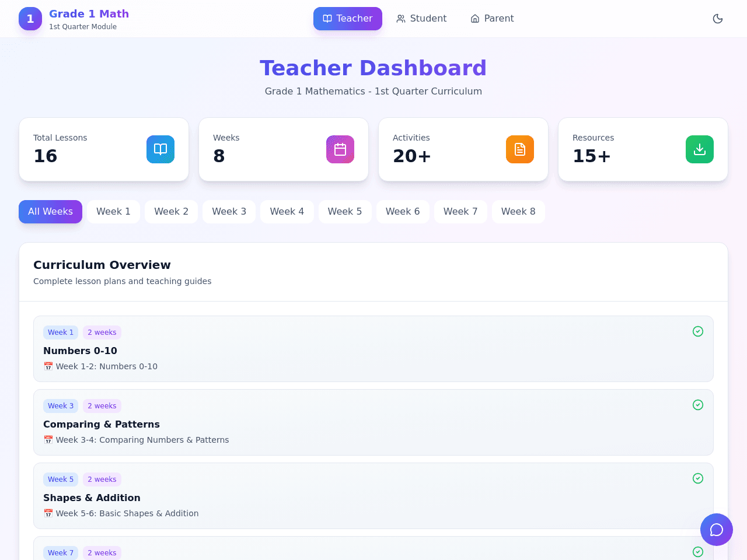The width and height of the screenshot is (747, 560).
Task: Filter curriculum by Week 5
Action: point(344,212)
